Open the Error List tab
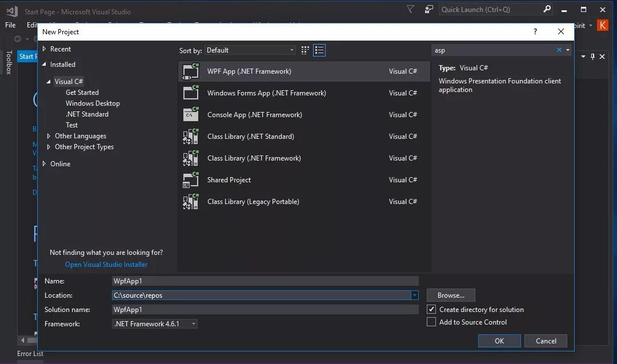This screenshot has width=617, height=364. [x=30, y=354]
